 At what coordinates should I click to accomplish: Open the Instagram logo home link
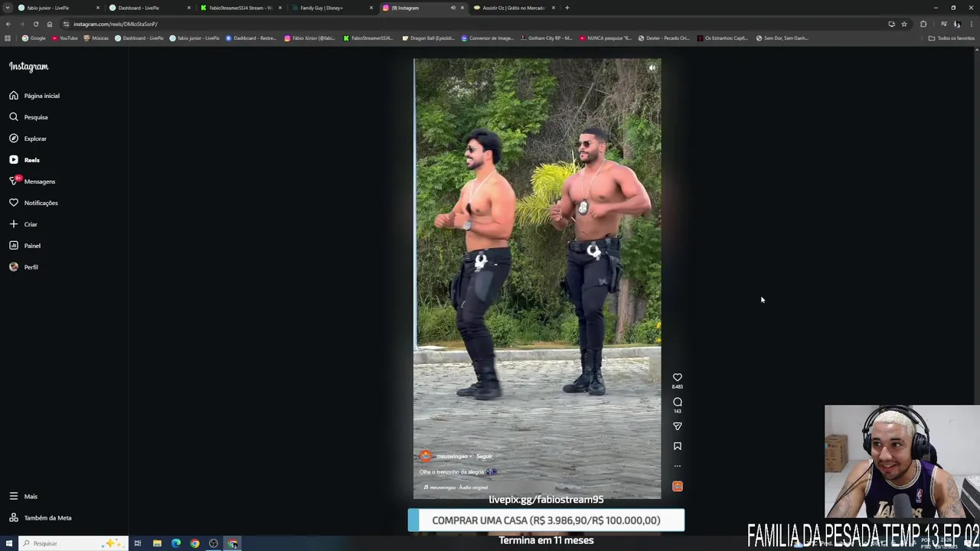pyautogui.click(x=28, y=67)
